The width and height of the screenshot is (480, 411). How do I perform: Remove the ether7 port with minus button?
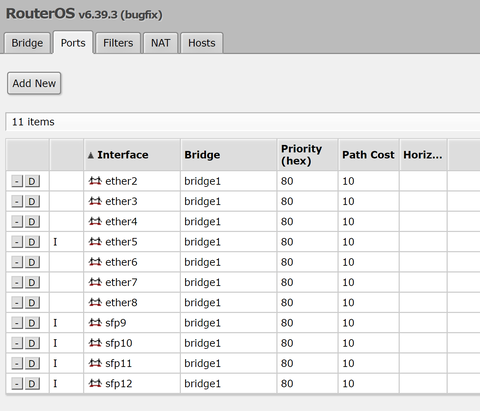[x=17, y=283]
